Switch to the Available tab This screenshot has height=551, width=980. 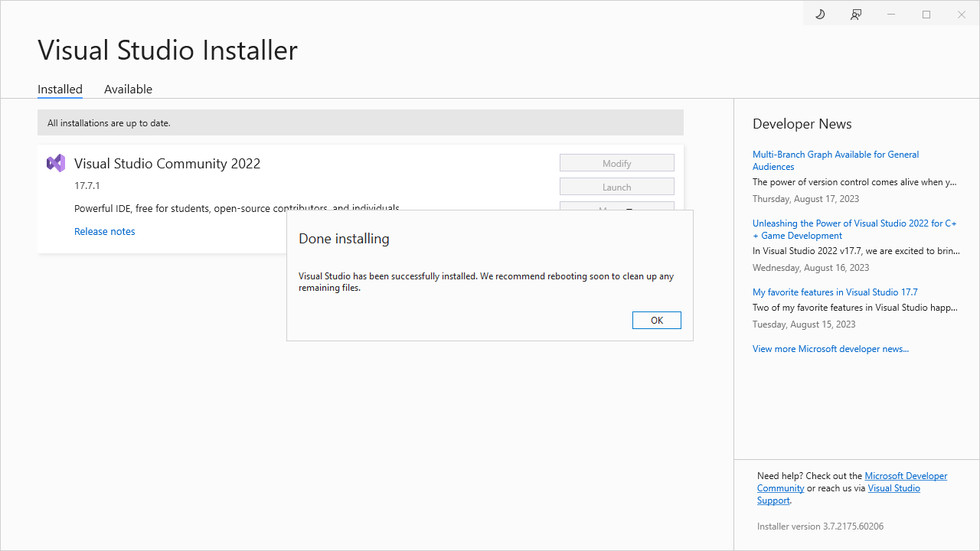tap(128, 90)
